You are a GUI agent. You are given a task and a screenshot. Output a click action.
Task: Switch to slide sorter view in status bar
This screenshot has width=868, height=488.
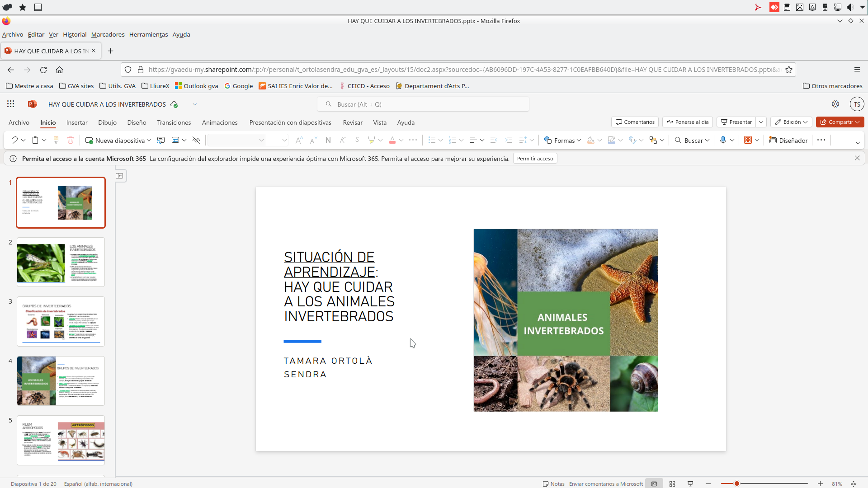pyautogui.click(x=672, y=483)
